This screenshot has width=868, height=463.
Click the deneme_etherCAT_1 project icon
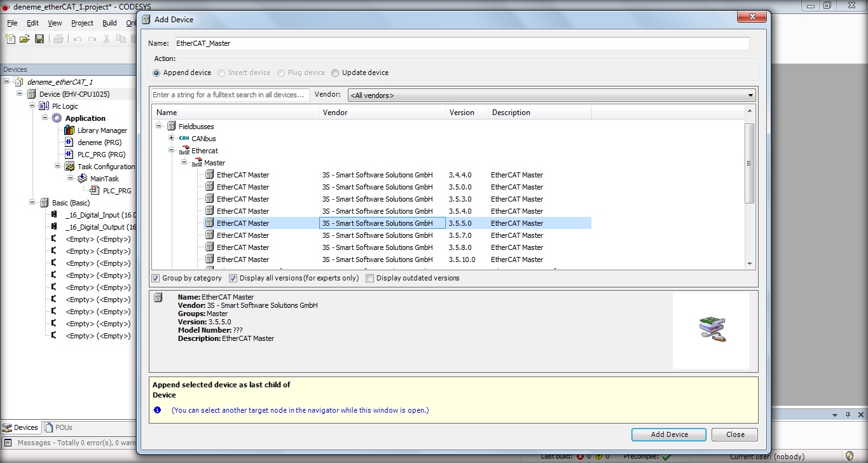pyautogui.click(x=18, y=82)
